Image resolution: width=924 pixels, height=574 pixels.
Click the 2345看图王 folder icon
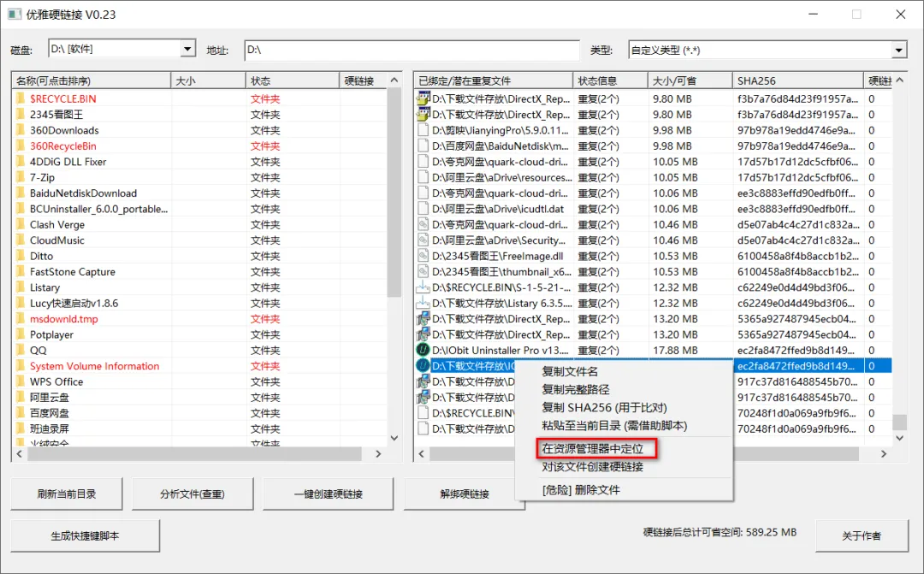(20, 115)
